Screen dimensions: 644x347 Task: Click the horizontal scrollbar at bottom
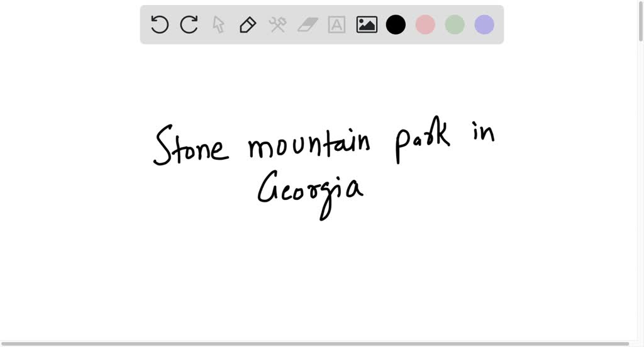click(315, 344)
